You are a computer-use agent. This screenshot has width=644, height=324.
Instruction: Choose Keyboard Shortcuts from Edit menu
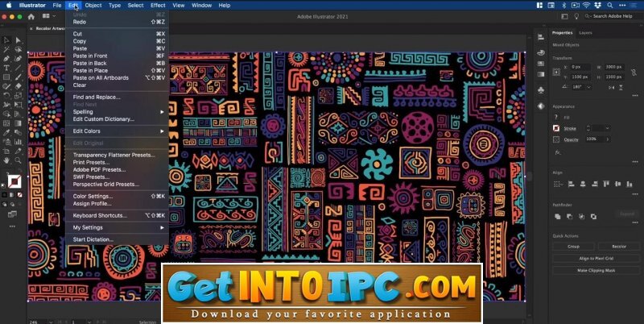[x=118, y=215]
